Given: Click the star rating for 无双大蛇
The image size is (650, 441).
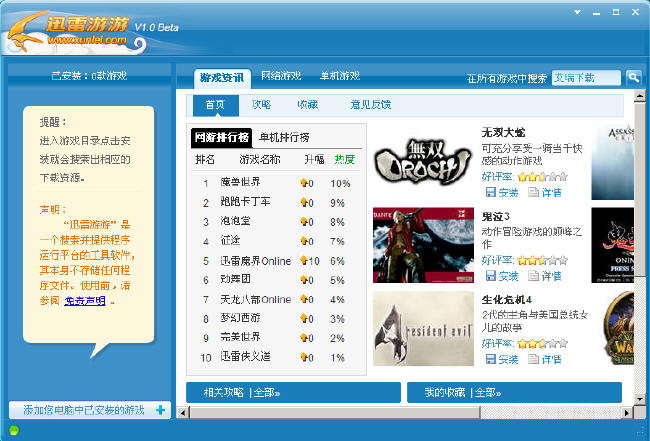Looking at the screenshot, I should [x=542, y=177].
